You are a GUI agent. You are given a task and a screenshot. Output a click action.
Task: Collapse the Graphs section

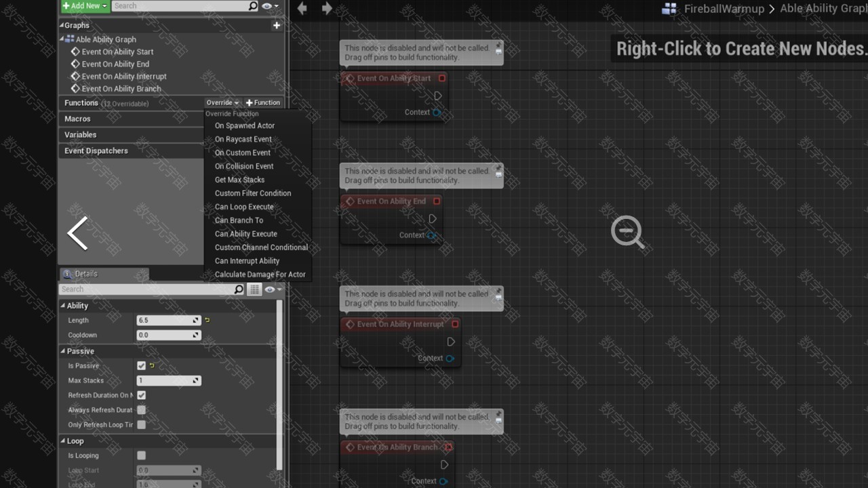[62, 26]
